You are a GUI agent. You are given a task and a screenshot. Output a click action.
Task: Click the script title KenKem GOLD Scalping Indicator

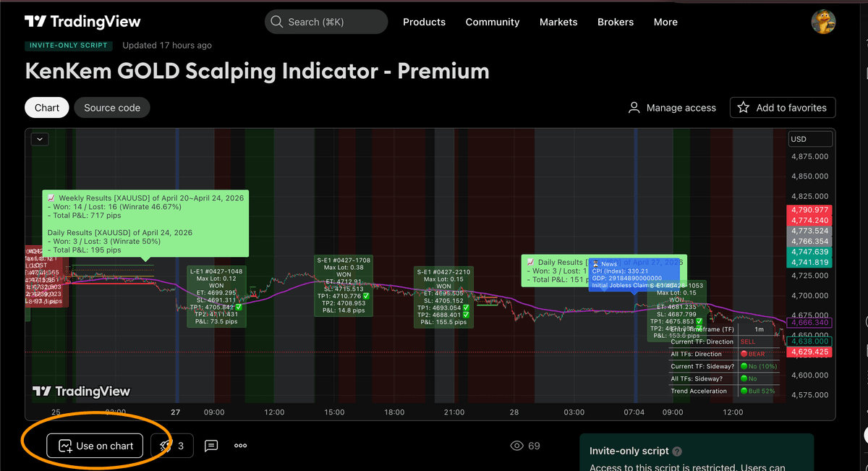click(x=257, y=71)
